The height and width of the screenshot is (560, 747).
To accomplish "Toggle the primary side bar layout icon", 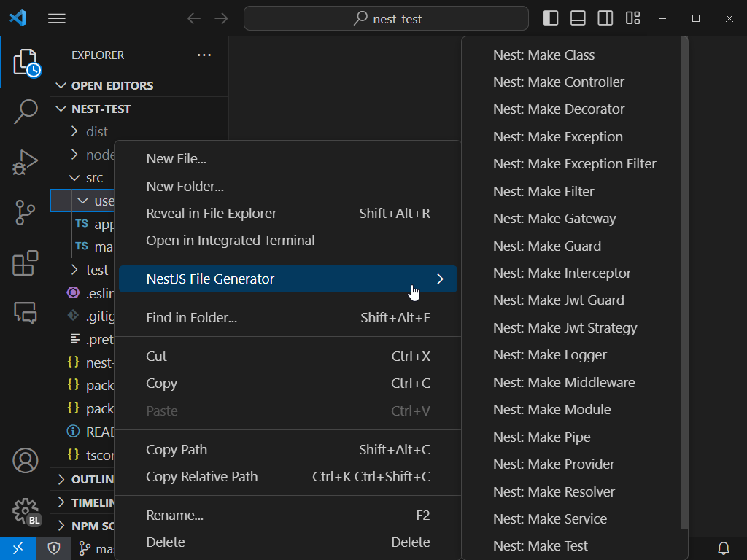I will (x=551, y=18).
